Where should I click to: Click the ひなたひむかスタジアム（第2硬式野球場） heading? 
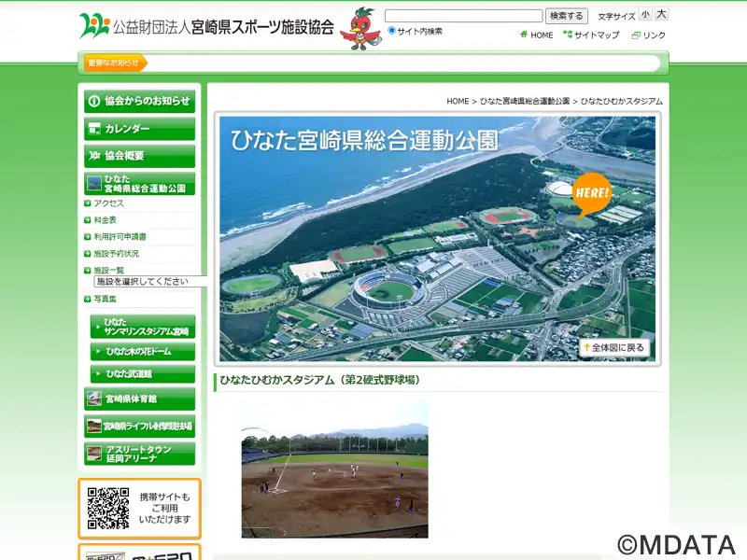point(319,380)
